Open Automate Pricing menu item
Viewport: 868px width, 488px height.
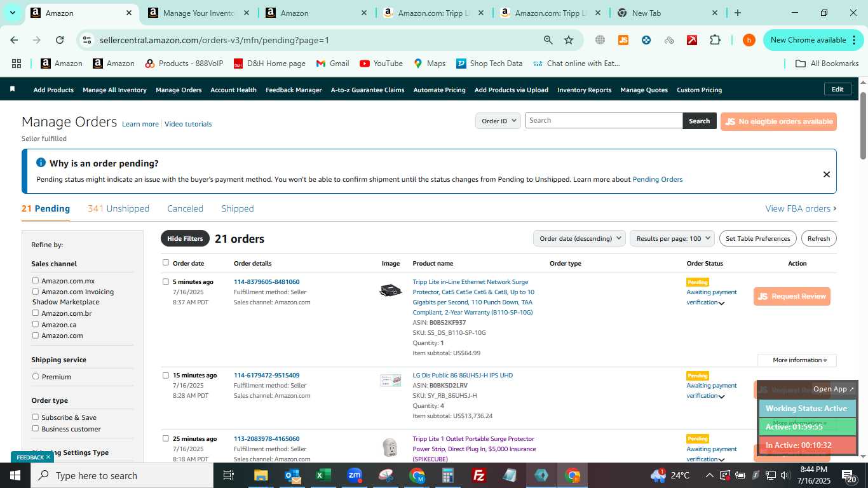point(439,90)
